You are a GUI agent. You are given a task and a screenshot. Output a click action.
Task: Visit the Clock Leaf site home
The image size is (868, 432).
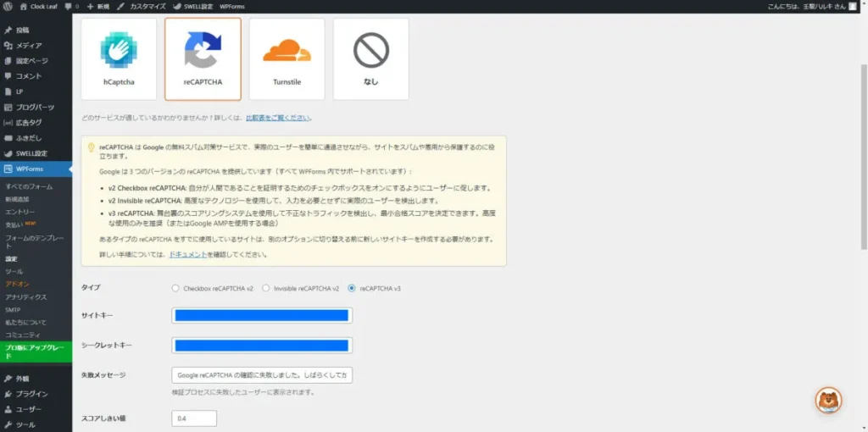pyautogui.click(x=39, y=7)
